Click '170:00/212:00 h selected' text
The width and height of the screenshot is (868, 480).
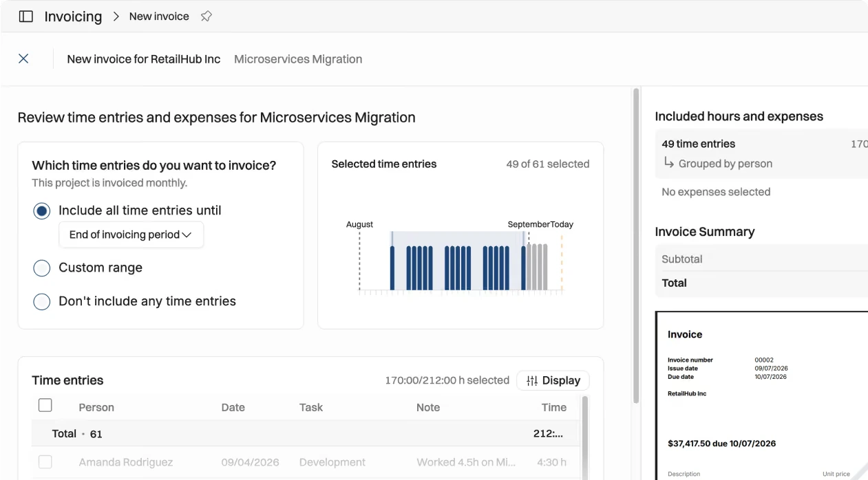[x=447, y=380]
